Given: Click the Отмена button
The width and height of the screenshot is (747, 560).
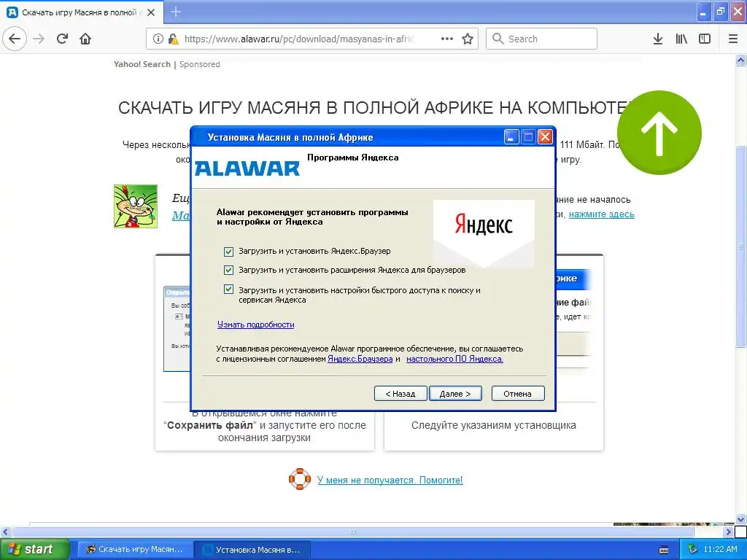Looking at the screenshot, I should (517, 393).
